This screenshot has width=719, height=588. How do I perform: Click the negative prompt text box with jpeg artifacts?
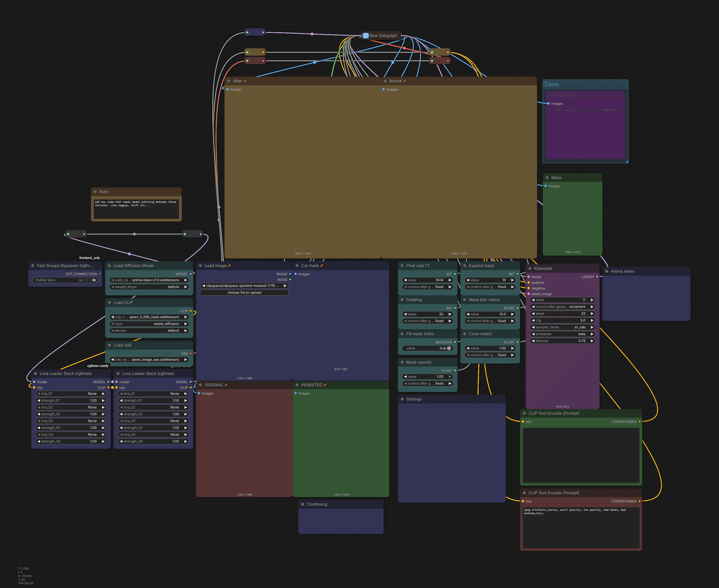pyautogui.click(x=581, y=527)
